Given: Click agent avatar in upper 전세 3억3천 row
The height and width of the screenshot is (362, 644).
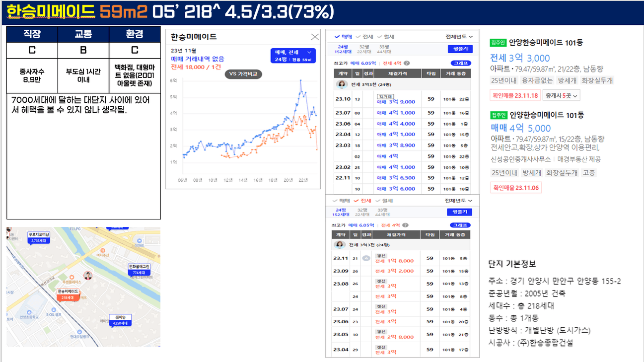Looking at the screenshot, I should [342, 84].
